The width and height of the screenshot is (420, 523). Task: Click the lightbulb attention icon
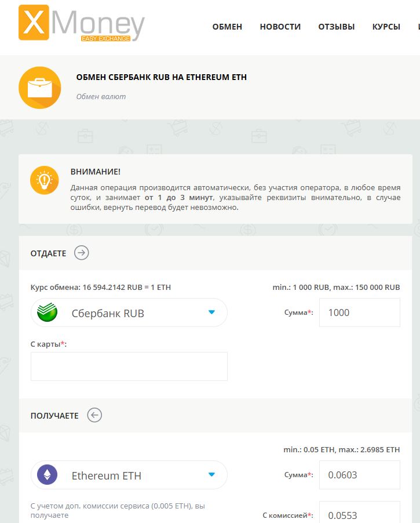coord(45,180)
